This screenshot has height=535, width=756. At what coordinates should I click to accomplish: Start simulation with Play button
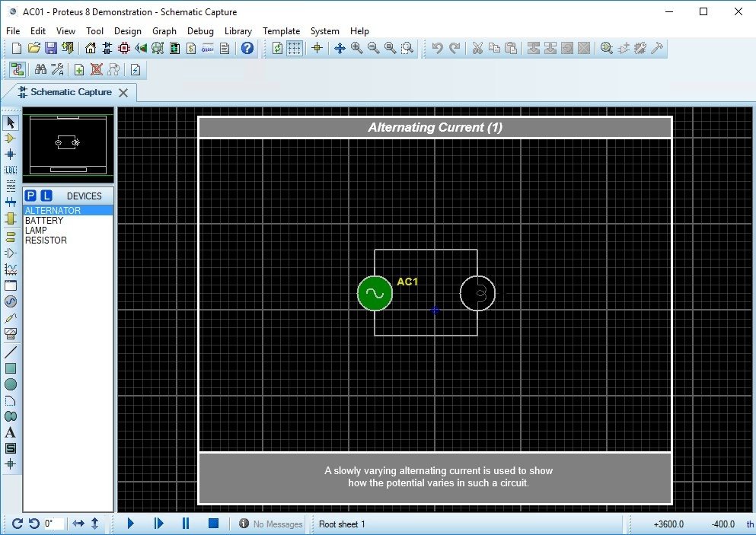(x=131, y=524)
